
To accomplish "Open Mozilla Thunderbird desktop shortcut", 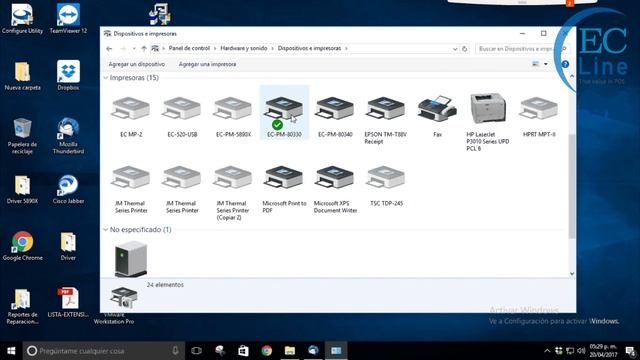I will [68, 136].
